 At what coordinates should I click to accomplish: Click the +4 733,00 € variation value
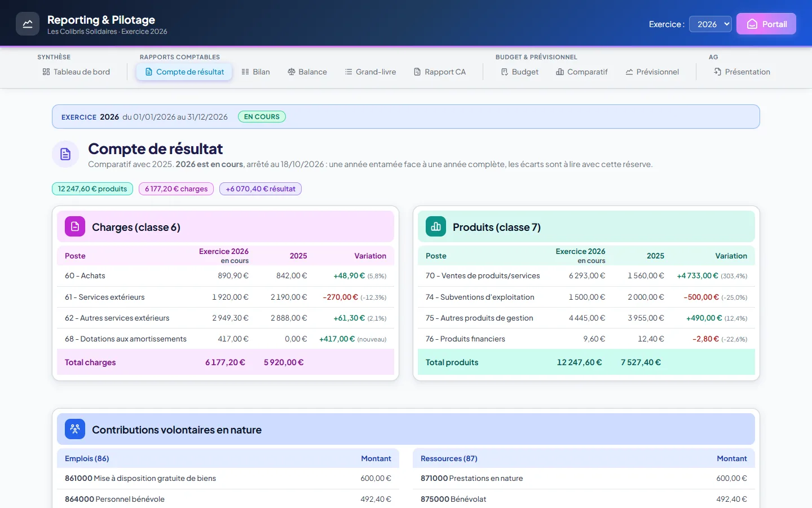point(698,276)
